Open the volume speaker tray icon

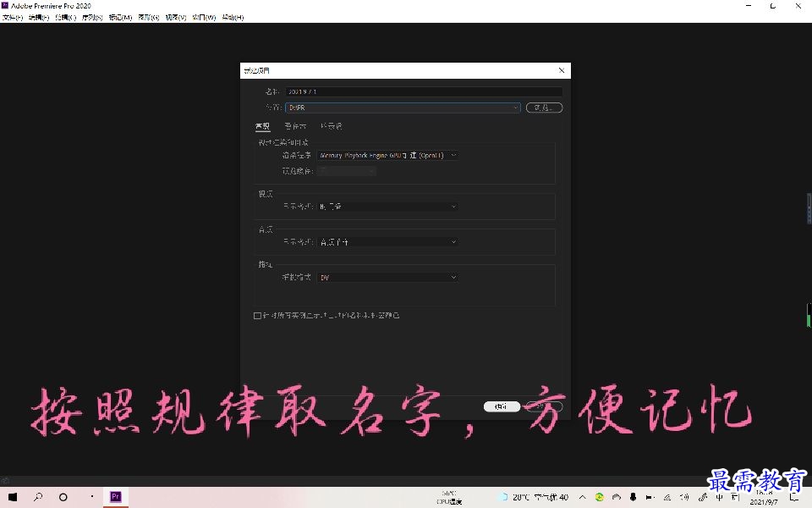[684, 497]
